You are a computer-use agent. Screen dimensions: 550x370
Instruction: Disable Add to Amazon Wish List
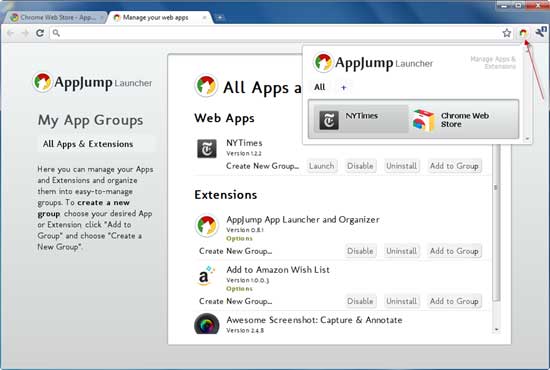coord(360,301)
